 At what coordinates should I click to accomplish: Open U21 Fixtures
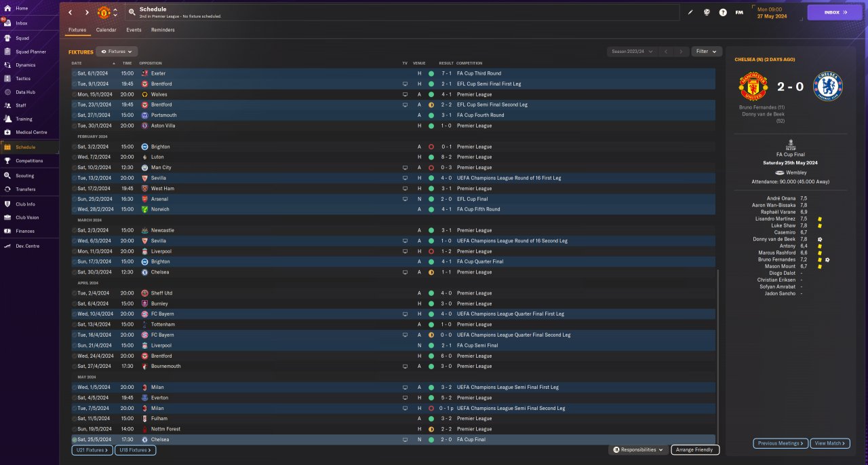pyautogui.click(x=91, y=450)
